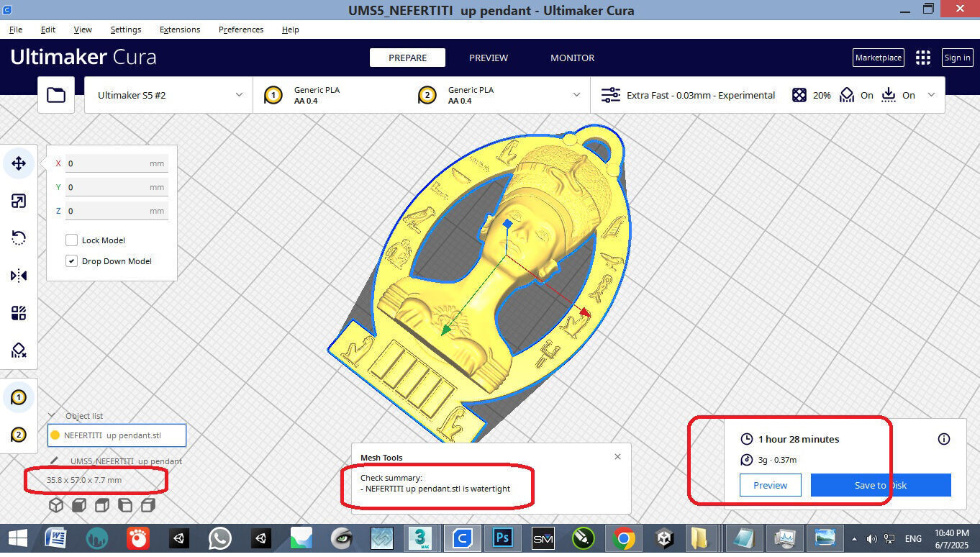Open the Preferences menu

[241, 30]
